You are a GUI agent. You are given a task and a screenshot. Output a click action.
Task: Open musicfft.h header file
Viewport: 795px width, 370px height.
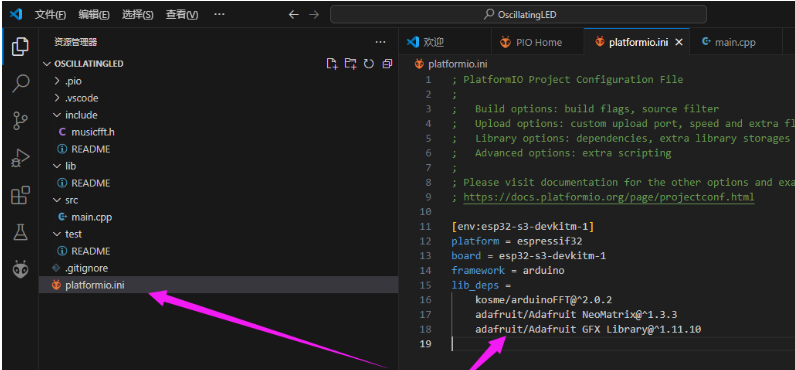93,132
